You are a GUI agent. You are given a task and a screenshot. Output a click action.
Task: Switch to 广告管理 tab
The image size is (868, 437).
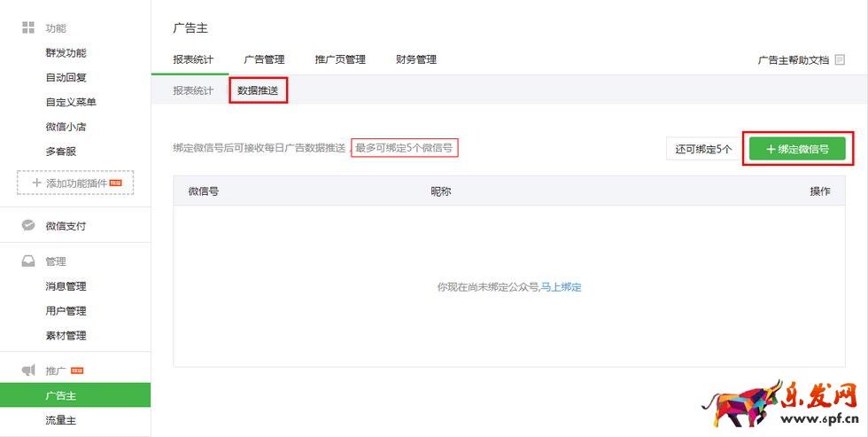point(264,59)
